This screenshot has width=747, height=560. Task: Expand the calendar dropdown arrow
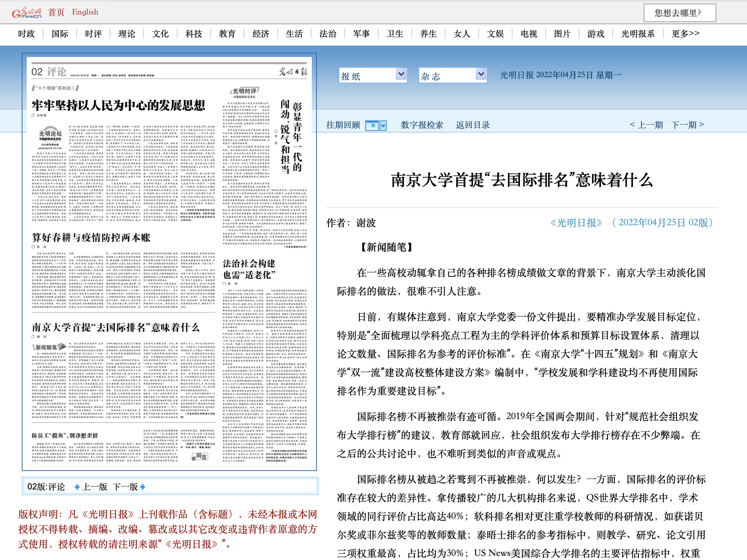(383, 126)
